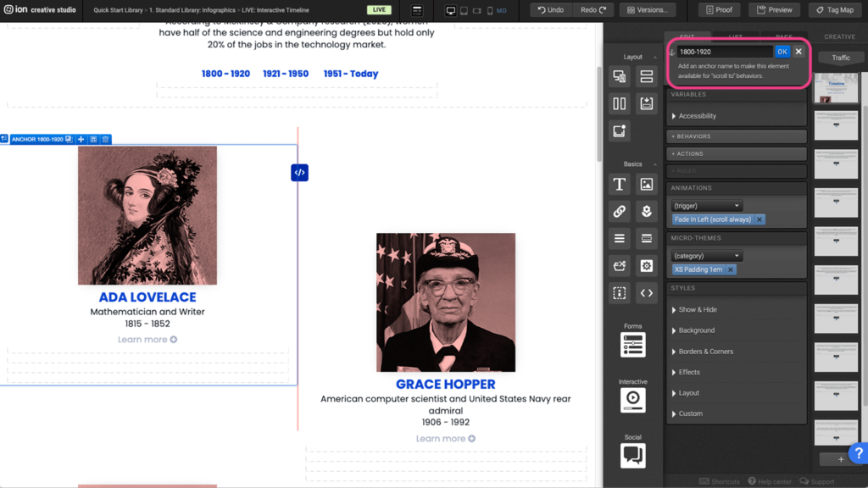Select the first Timeline page thumbnail

pos(836,88)
